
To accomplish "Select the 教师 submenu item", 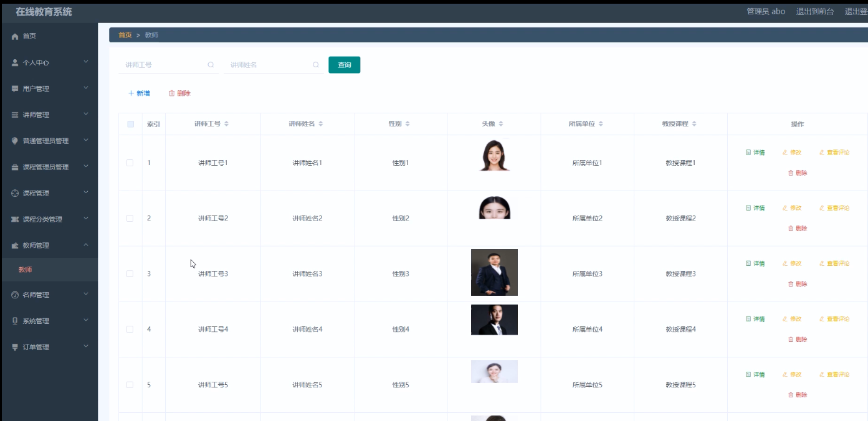I will pyautogui.click(x=49, y=270).
